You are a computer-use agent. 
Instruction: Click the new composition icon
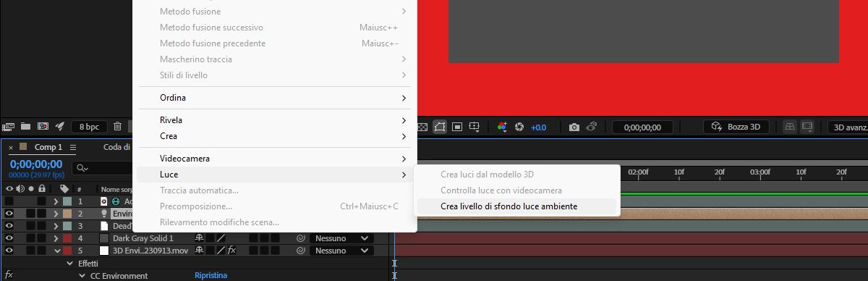(x=43, y=127)
